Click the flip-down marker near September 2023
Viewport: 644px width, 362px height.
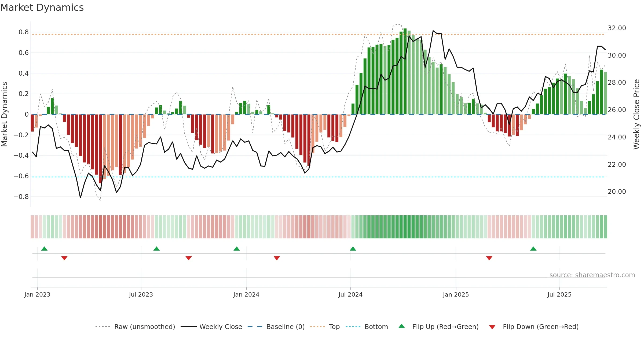pyautogui.click(x=189, y=258)
